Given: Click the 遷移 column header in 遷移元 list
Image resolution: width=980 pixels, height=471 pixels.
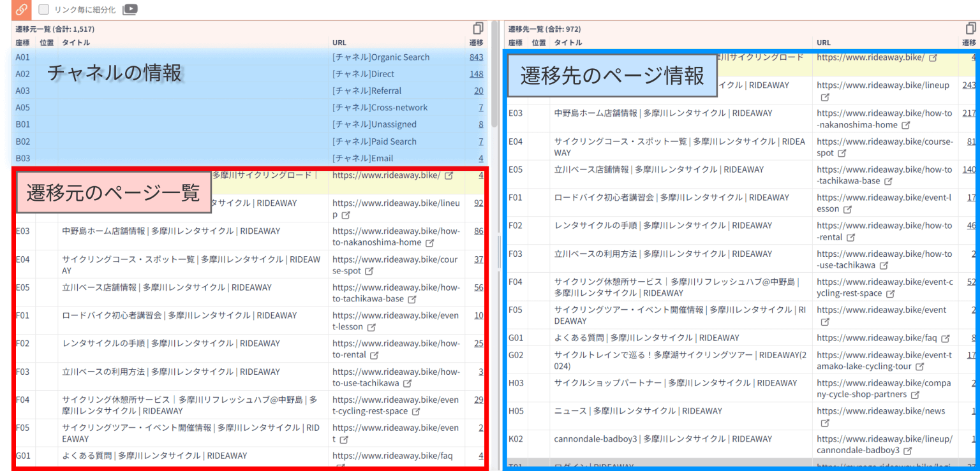Looking at the screenshot, I should click(x=476, y=43).
